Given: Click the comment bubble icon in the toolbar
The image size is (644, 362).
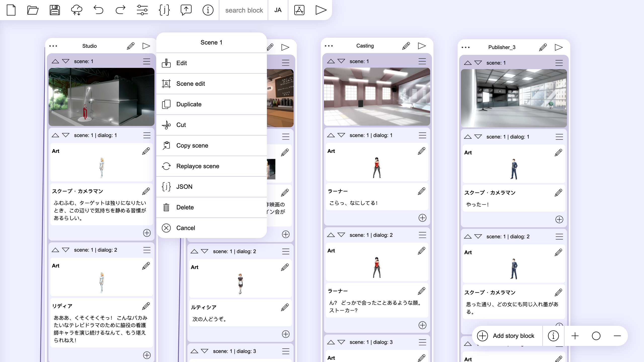Looking at the screenshot, I should coord(186,10).
